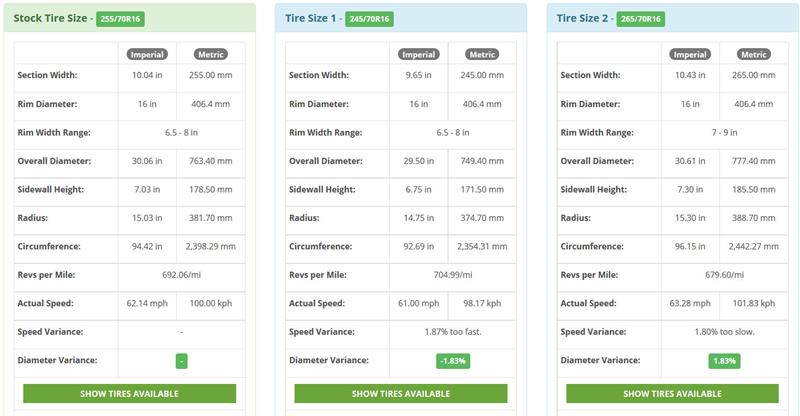Click the 245/70R16 Tire Size 1 badge

[x=369, y=19]
